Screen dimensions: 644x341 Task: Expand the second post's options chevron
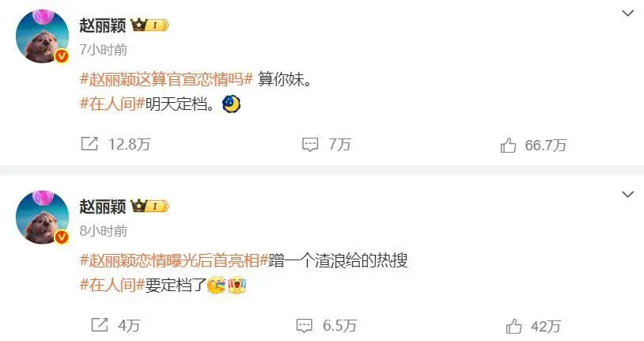click(x=627, y=194)
